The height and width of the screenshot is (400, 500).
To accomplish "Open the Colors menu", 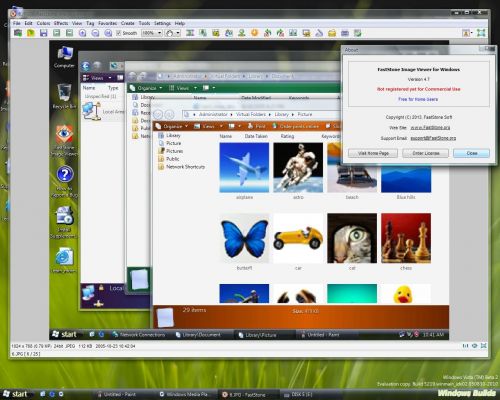I will click(43, 23).
